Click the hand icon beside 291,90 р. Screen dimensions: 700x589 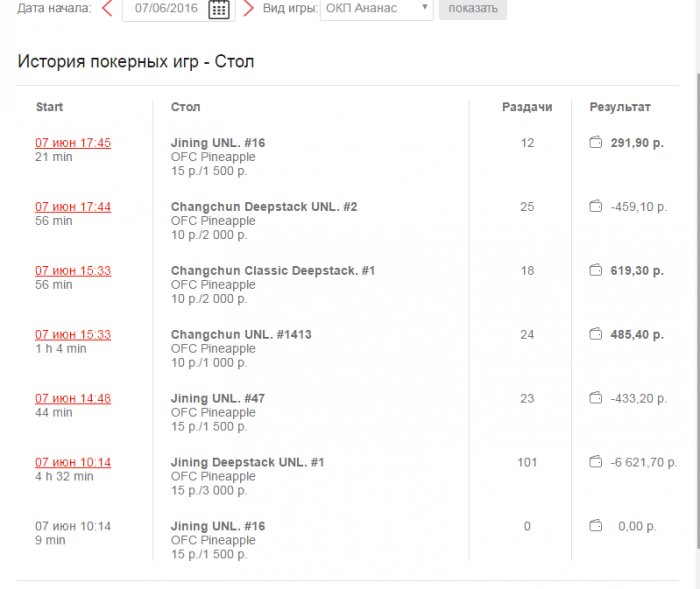click(596, 143)
